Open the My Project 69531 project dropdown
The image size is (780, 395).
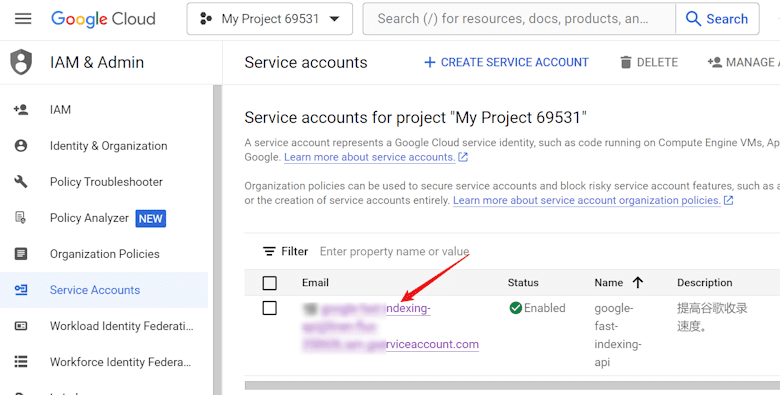coord(270,19)
